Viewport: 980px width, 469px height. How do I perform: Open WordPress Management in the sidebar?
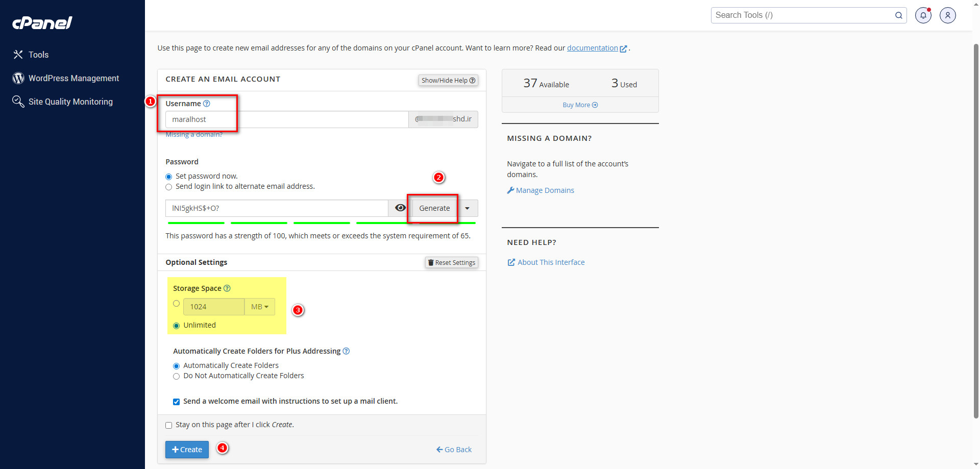73,78
